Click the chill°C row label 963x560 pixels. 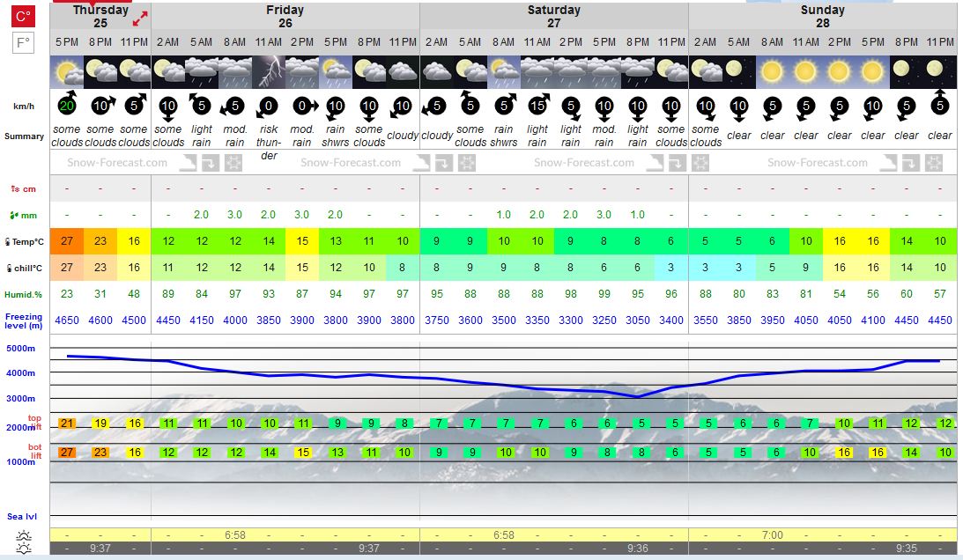24,269
